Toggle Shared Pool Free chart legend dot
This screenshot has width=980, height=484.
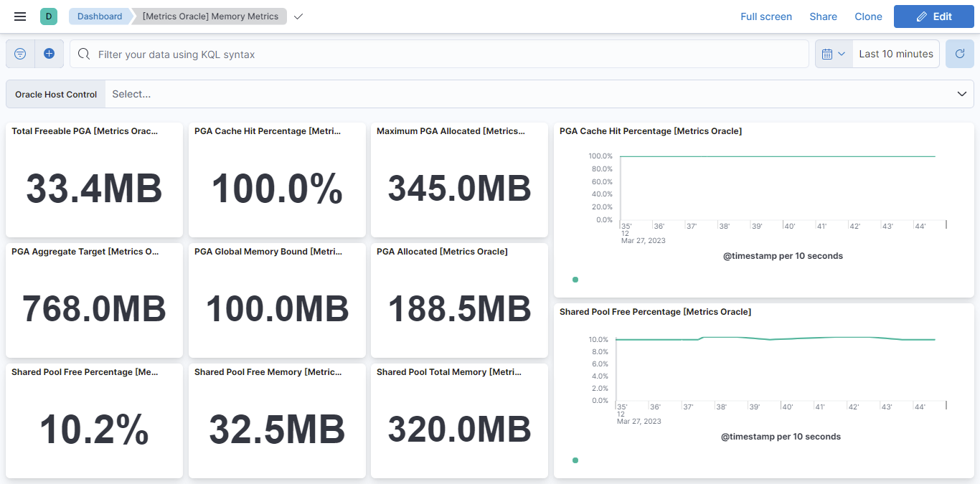(575, 460)
